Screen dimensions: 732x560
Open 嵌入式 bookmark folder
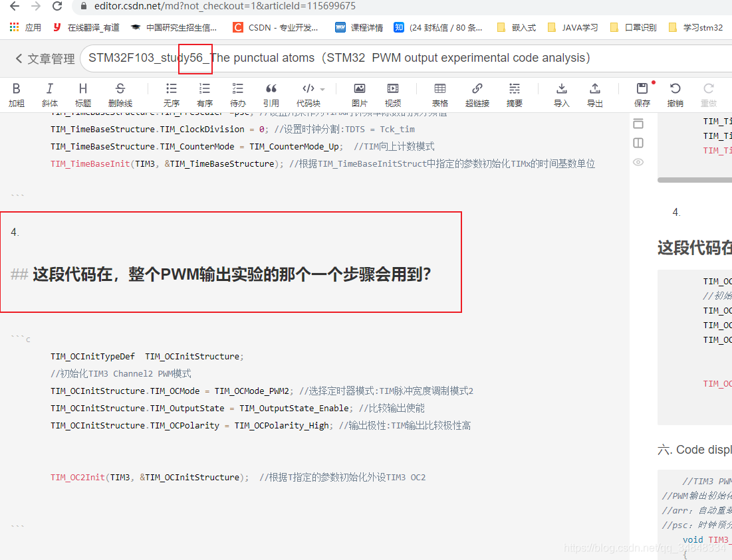pyautogui.click(x=517, y=27)
